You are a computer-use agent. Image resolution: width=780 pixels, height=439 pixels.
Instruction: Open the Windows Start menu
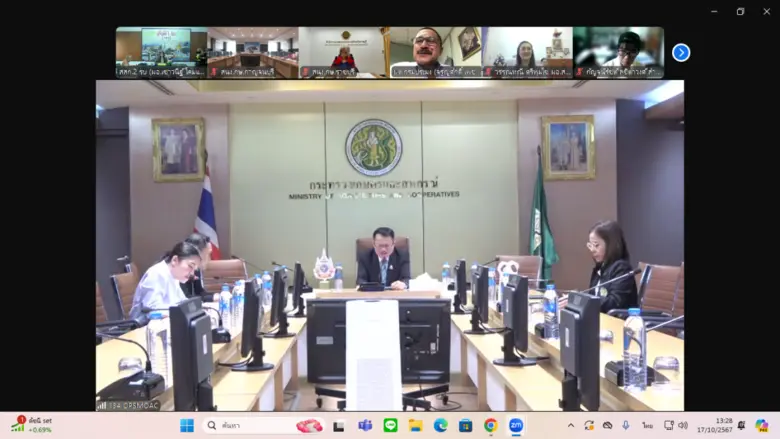pyautogui.click(x=187, y=426)
